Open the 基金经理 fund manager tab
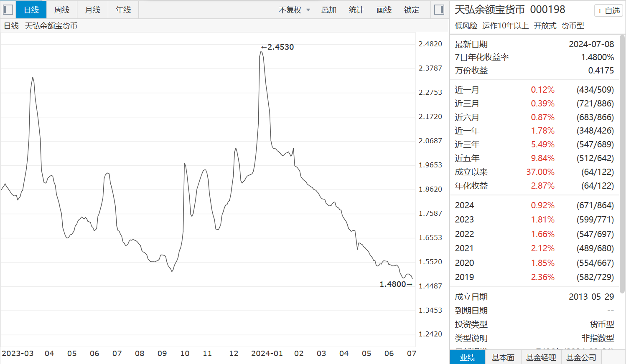Screen dimensions: 626x364 (541, 357)
